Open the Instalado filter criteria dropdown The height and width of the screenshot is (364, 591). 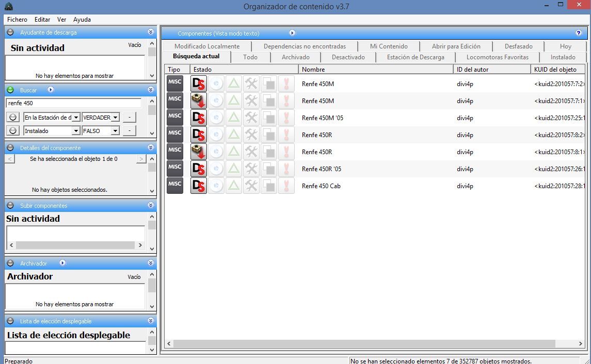76,130
